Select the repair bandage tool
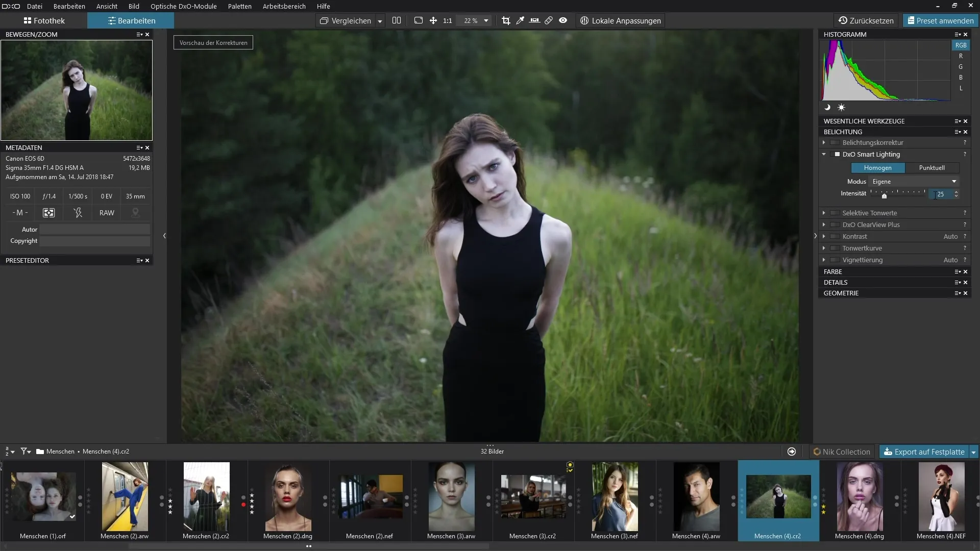The width and height of the screenshot is (980, 551). (x=549, y=20)
